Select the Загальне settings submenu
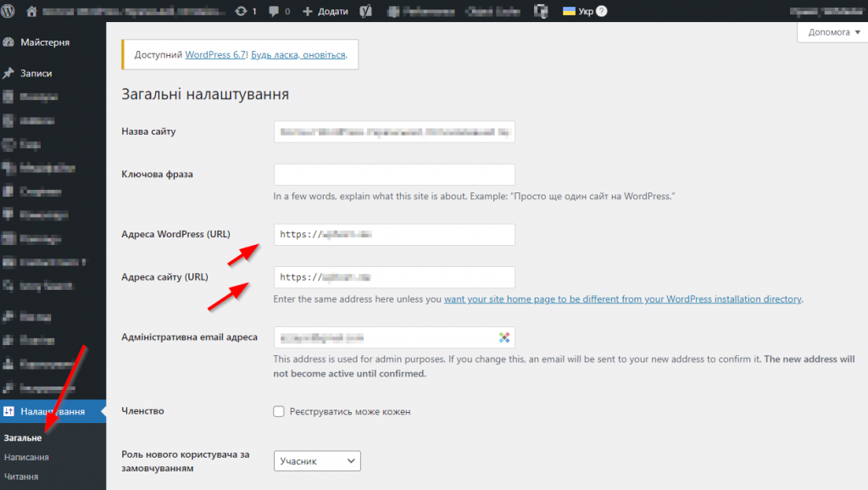 click(23, 437)
